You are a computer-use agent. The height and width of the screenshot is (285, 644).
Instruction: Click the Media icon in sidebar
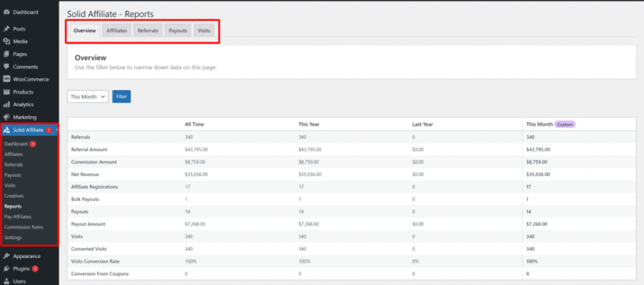click(6, 42)
